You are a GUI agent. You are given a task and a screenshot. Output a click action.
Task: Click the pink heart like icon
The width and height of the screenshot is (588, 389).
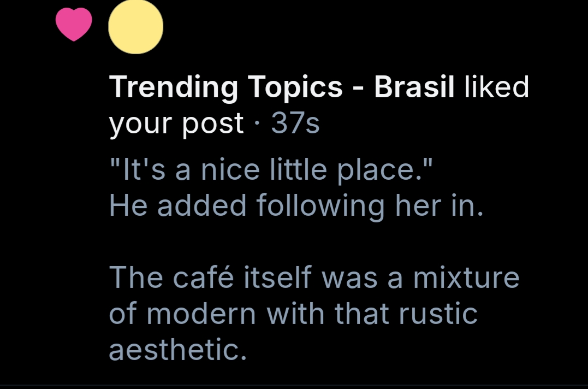(74, 26)
